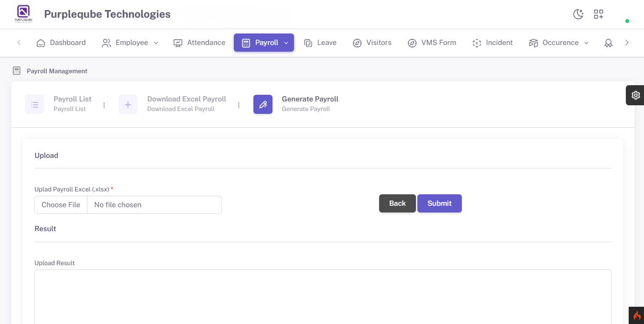
Task: Expand the Occurence menu chevron
Action: 587,43
